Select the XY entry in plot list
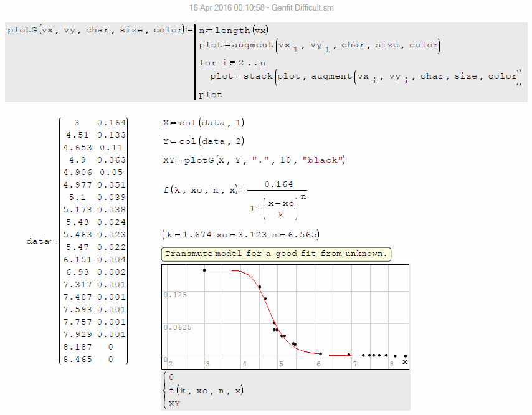This screenshot has width=532, height=415. click(174, 404)
